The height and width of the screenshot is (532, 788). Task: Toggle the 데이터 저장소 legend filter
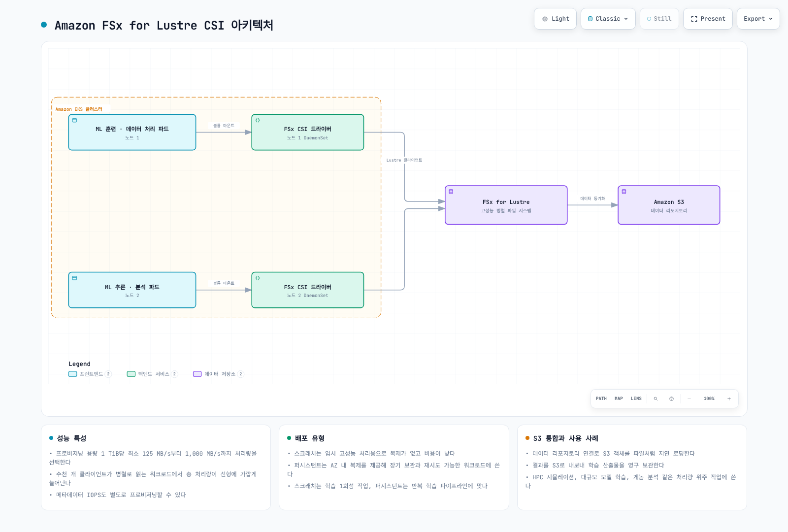[218, 374]
